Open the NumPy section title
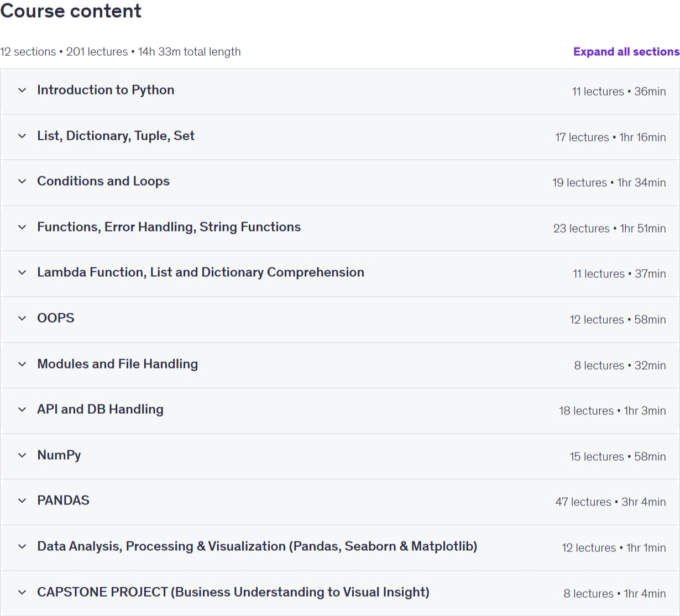This screenshot has width=680, height=616. [x=59, y=455]
